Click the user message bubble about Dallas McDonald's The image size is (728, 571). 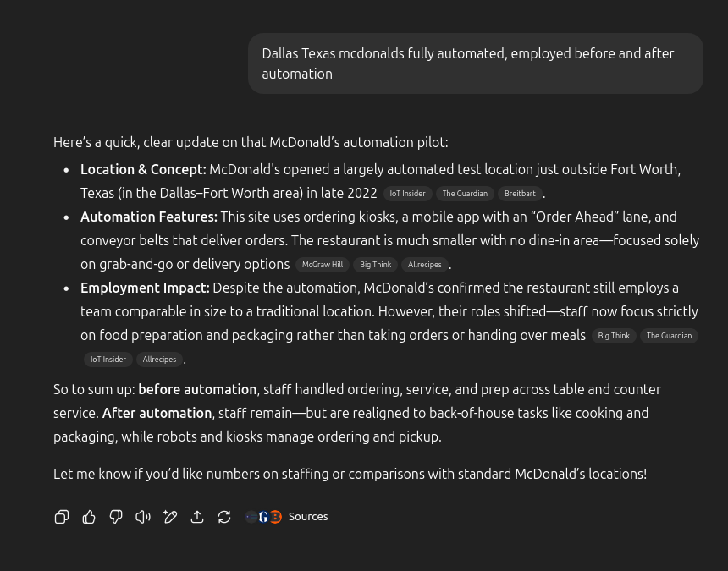tap(476, 63)
